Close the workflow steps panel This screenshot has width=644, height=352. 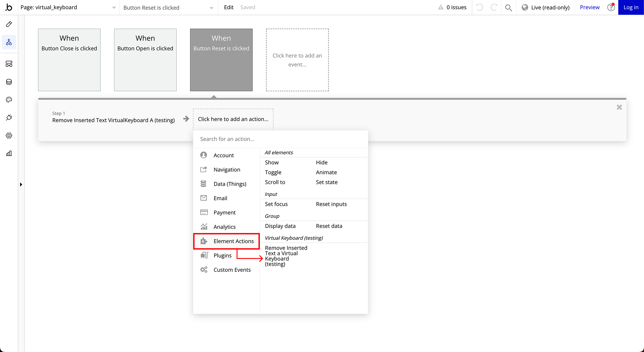(619, 107)
